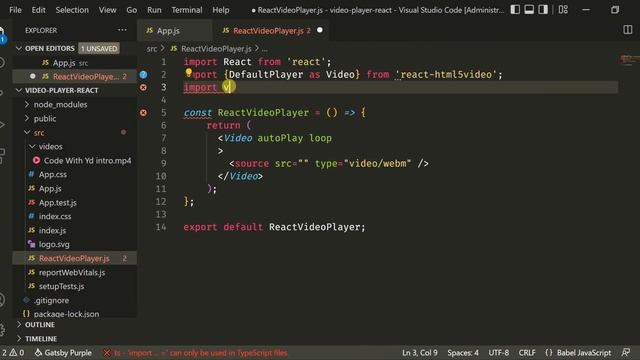Click 'react-html5video' import path
The width and height of the screenshot is (640, 360).
(x=446, y=75)
